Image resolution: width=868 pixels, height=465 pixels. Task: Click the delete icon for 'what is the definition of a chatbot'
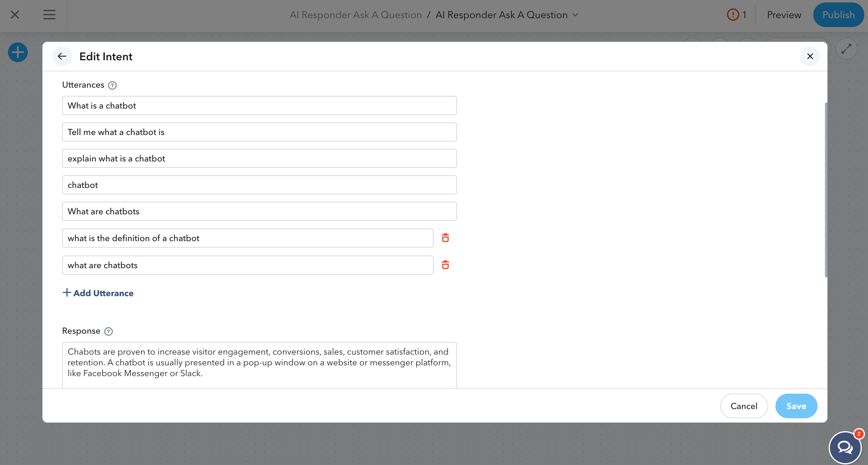pyautogui.click(x=445, y=238)
